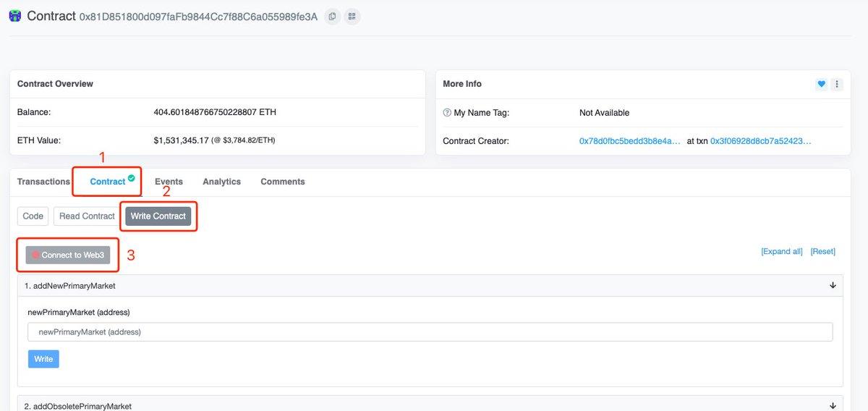Open contract creator address 0x78d0fbc5bedd3b8e4a

(630, 141)
